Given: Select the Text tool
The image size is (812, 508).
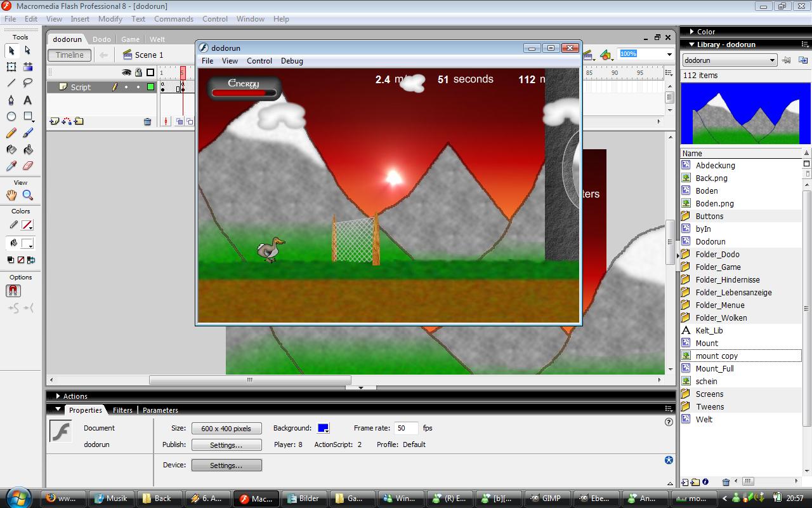Looking at the screenshot, I should pos(28,100).
